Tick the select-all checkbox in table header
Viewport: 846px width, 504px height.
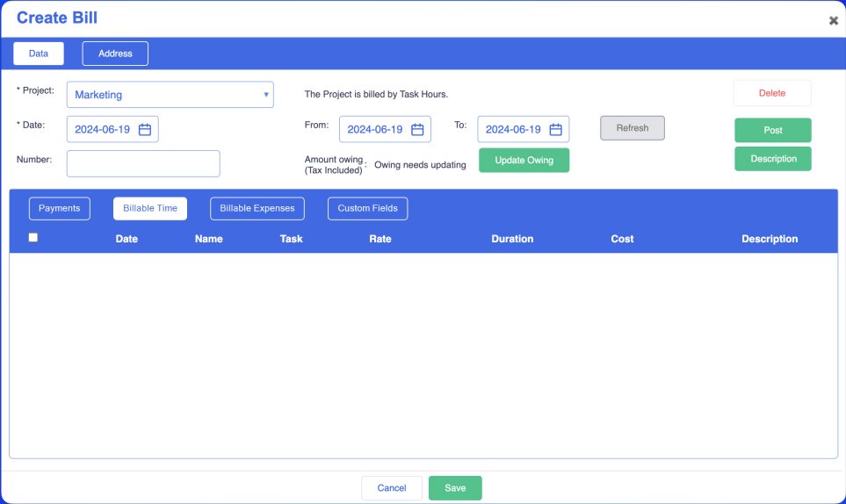click(33, 237)
